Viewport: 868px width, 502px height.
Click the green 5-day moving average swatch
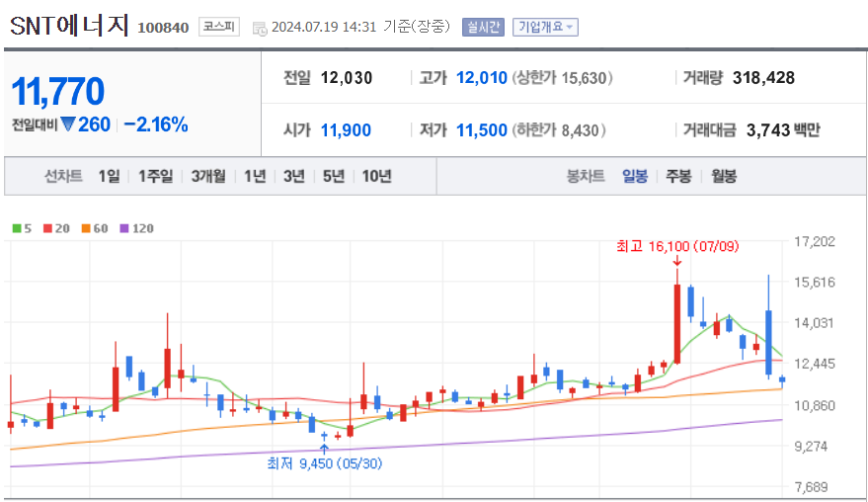pos(17,228)
